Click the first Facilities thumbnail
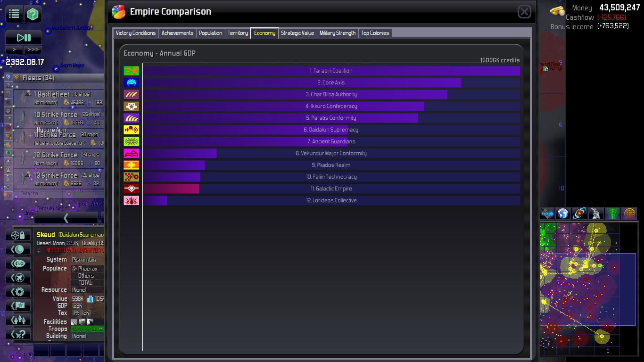 74,322
